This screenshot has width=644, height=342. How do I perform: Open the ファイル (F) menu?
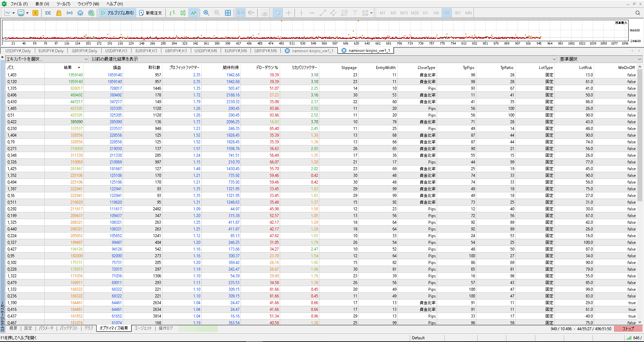point(19,4)
